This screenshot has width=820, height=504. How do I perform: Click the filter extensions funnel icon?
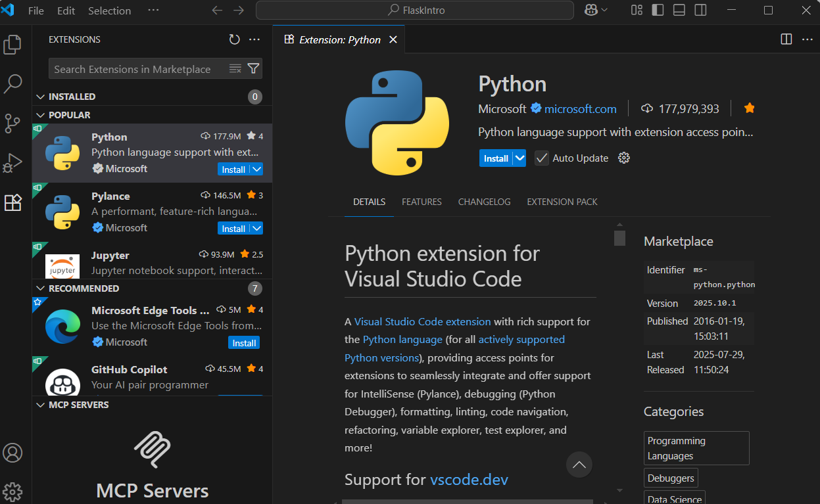[x=253, y=69]
